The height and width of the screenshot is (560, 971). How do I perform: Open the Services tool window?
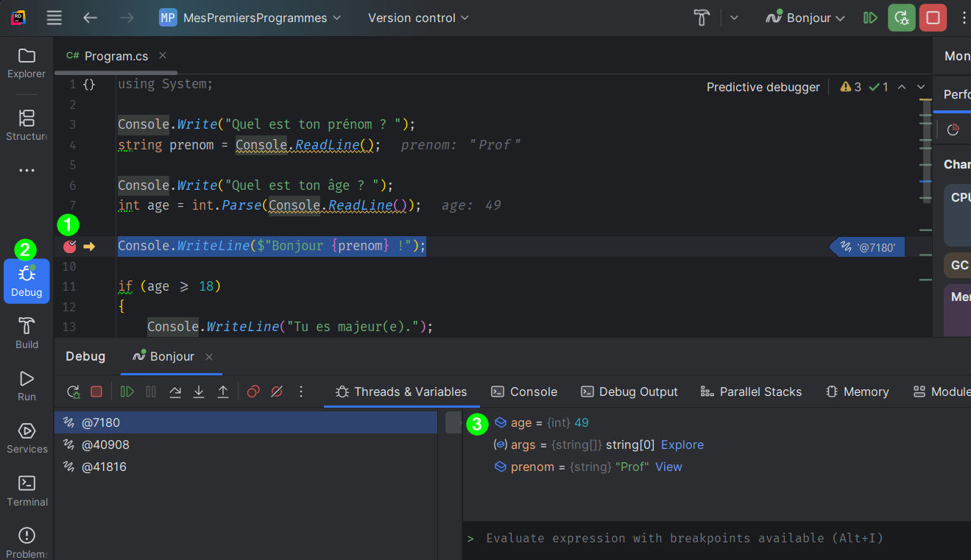tap(27, 438)
